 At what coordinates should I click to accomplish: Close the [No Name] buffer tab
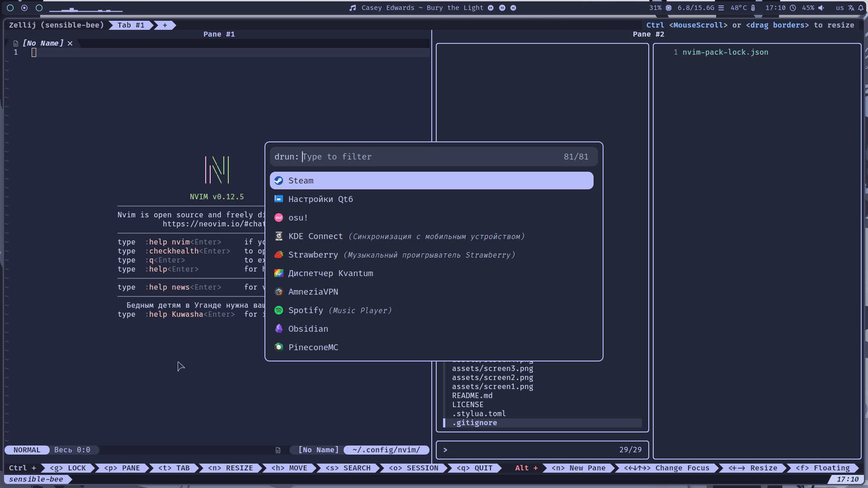(x=70, y=43)
